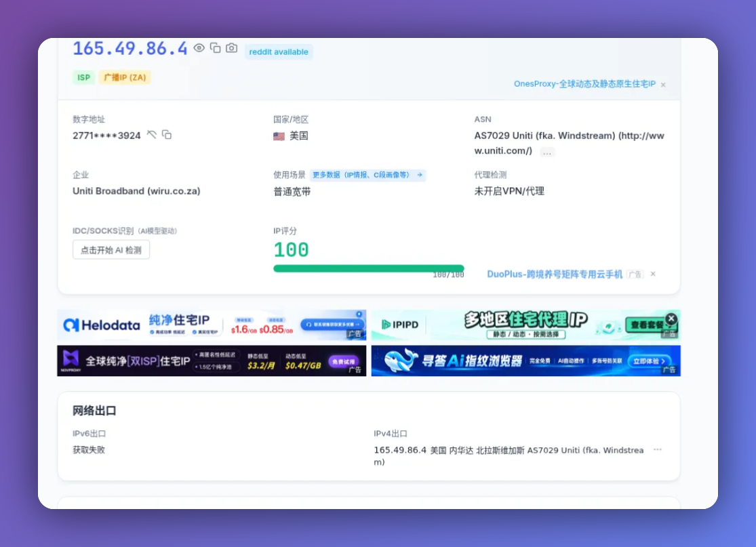756x547 pixels.
Task: Open more options for IPv4 exit row
Action: click(657, 449)
